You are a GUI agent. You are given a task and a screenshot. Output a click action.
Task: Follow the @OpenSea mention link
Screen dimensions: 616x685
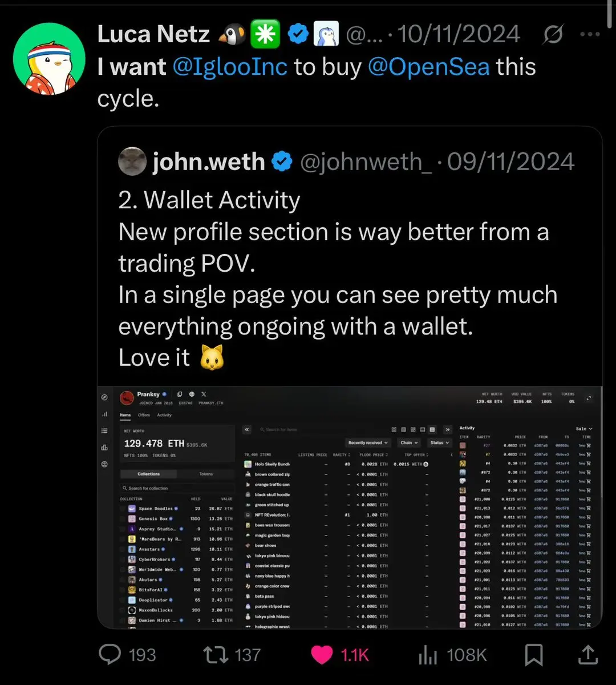click(428, 67)
